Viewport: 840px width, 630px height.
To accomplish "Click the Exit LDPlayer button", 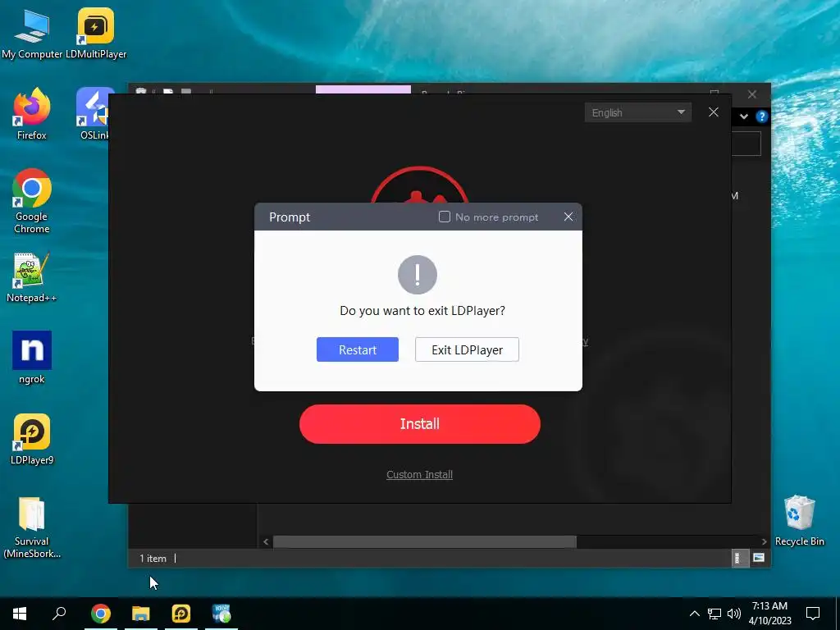I will tap(467, 349).
